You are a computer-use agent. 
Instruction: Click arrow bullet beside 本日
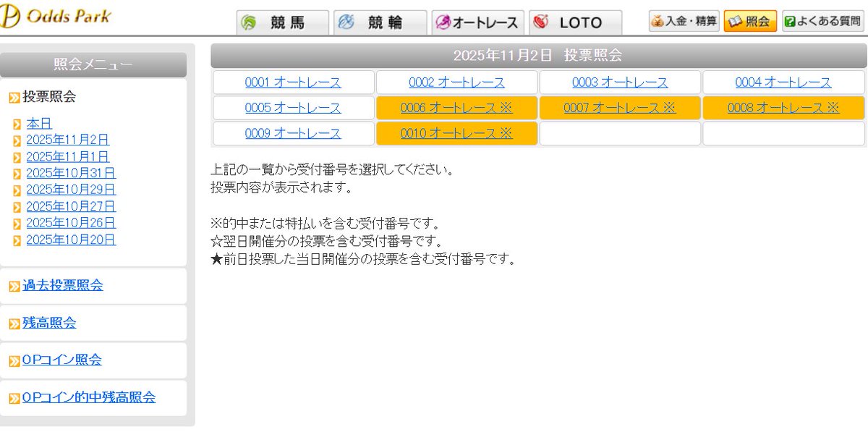pos(17,124)
